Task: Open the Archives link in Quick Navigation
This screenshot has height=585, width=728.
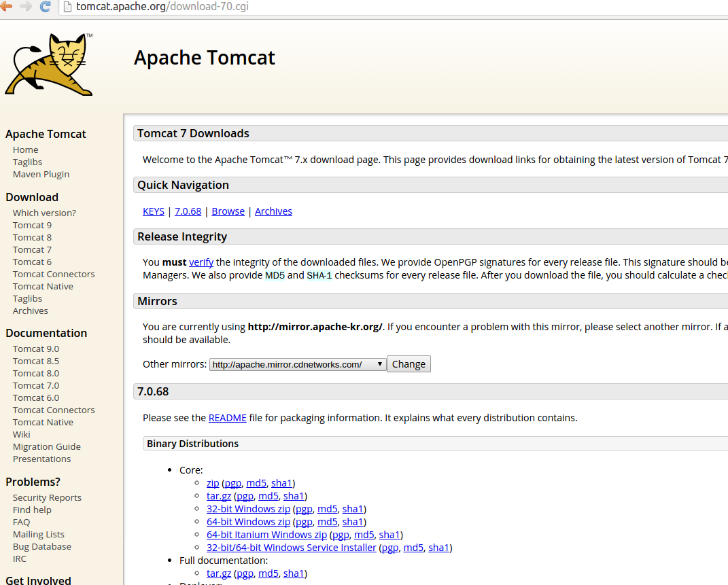Action: [x=273, y=211]
